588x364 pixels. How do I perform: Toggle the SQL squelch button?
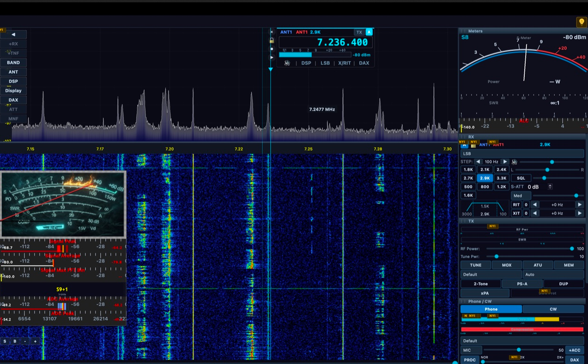pyautogui.click(x=521, y=178)
